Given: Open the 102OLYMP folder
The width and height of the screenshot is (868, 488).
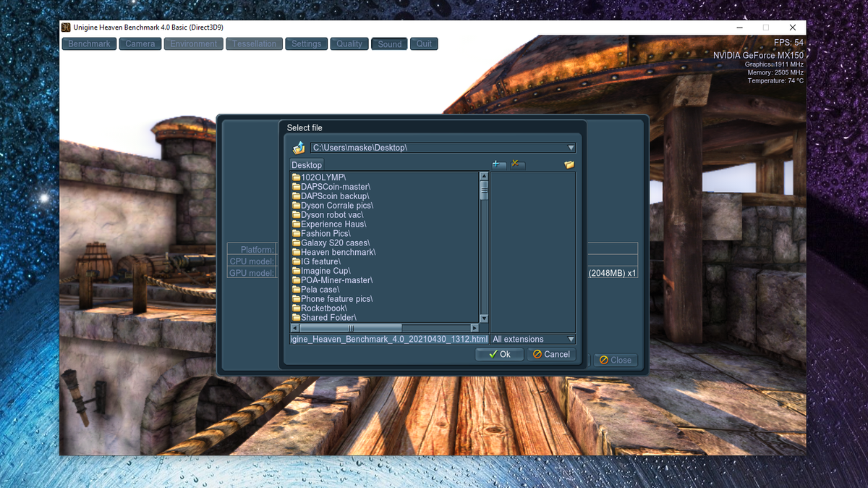Looking at the screenshot, I should [x=318, y=177].
